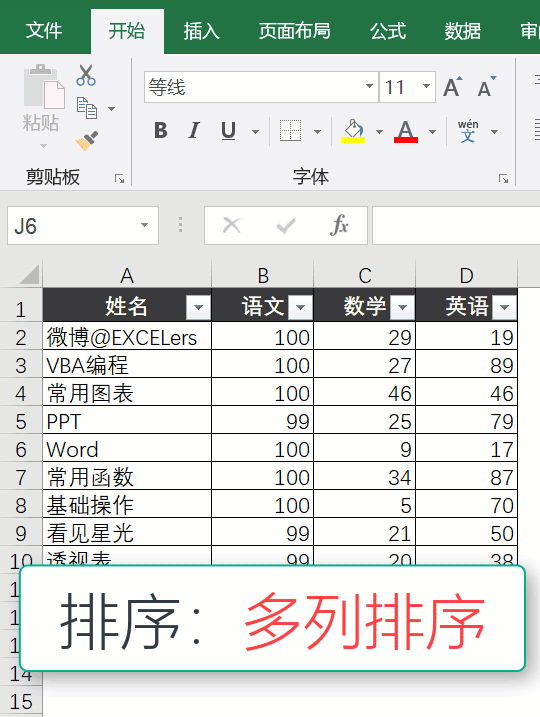Select cell containing 看见星光

127,533
